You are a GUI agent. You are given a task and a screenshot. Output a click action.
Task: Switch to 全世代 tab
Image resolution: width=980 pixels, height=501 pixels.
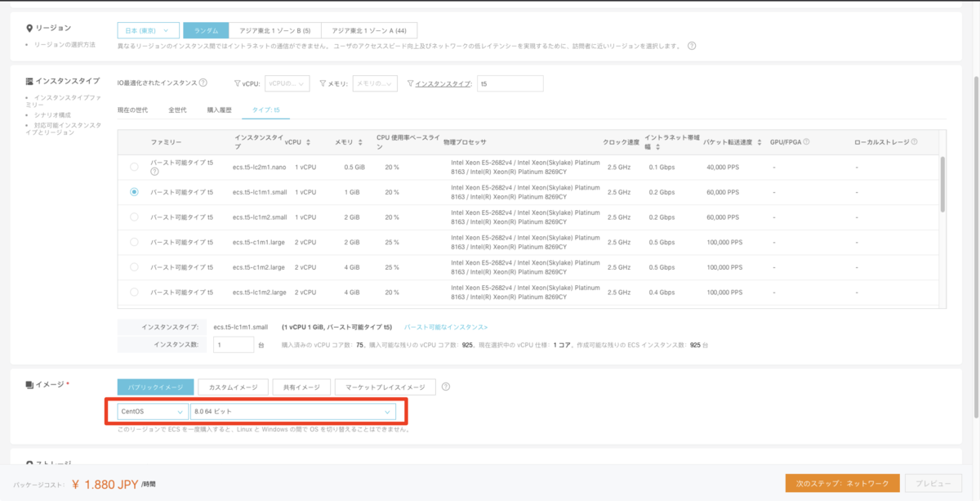point(177,110)
